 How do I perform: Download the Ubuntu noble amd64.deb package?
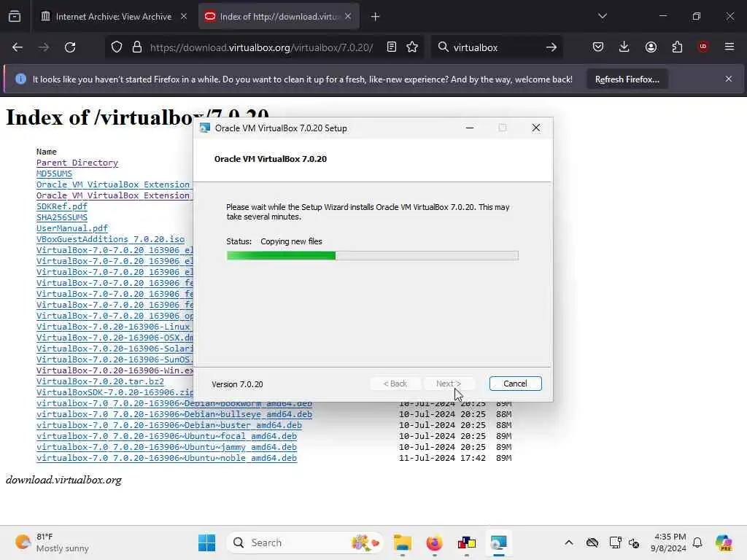coord(167,459)
